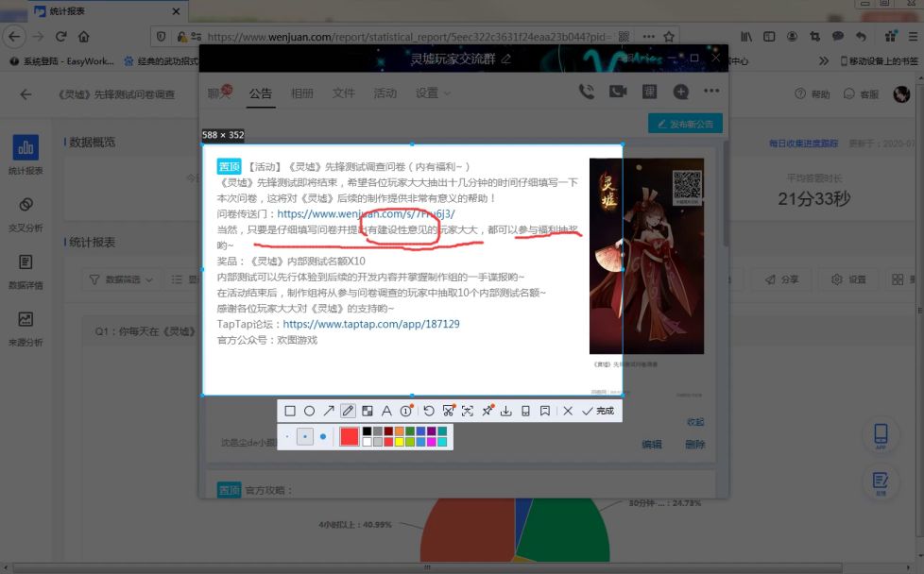This screenshot has width=924, height=574.
Task: Select the mosaic blur tool
Action: coord(368,411)
